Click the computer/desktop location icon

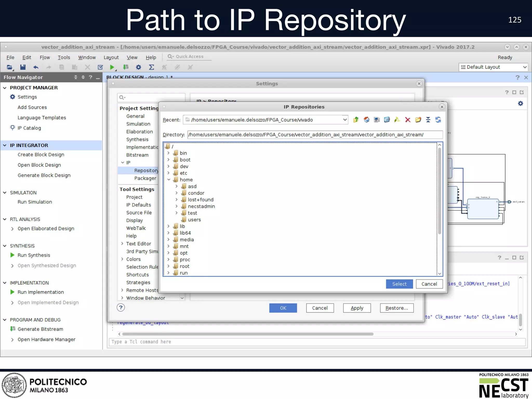tap(376, 120)
